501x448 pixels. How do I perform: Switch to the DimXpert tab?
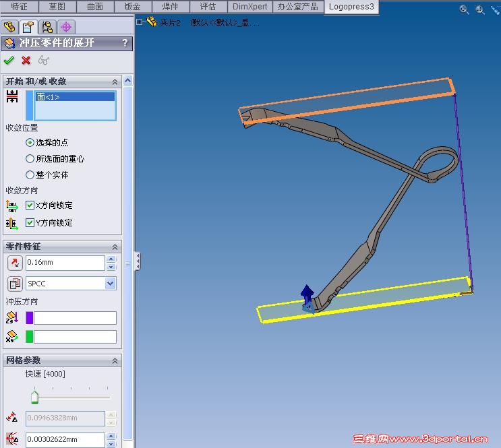tap(250, 6)
